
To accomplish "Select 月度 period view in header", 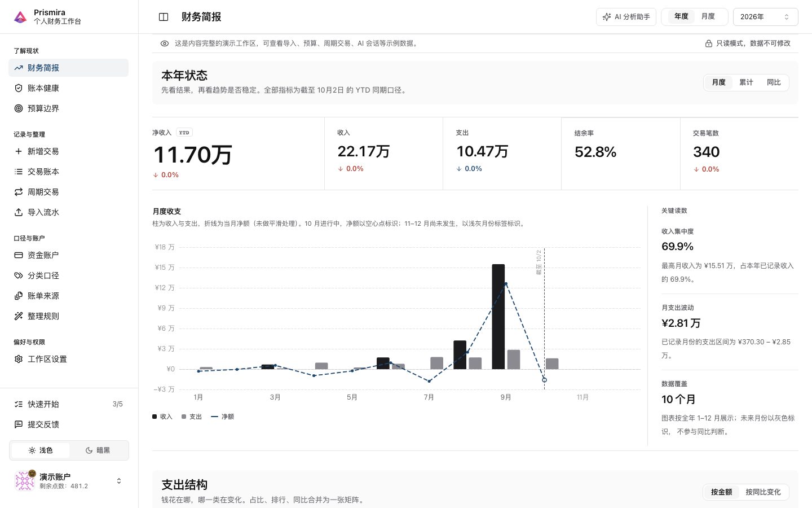I will [x=708, y=16].
